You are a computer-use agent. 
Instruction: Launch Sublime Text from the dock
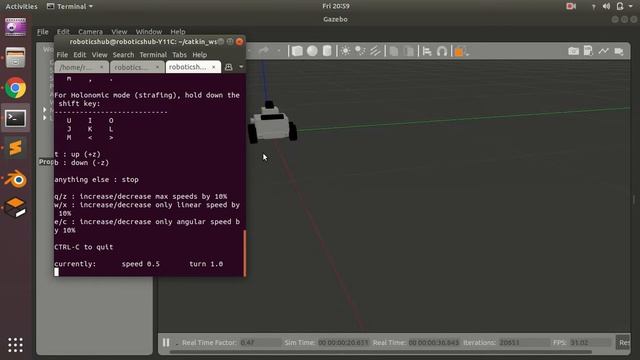[x=16, y=148]
